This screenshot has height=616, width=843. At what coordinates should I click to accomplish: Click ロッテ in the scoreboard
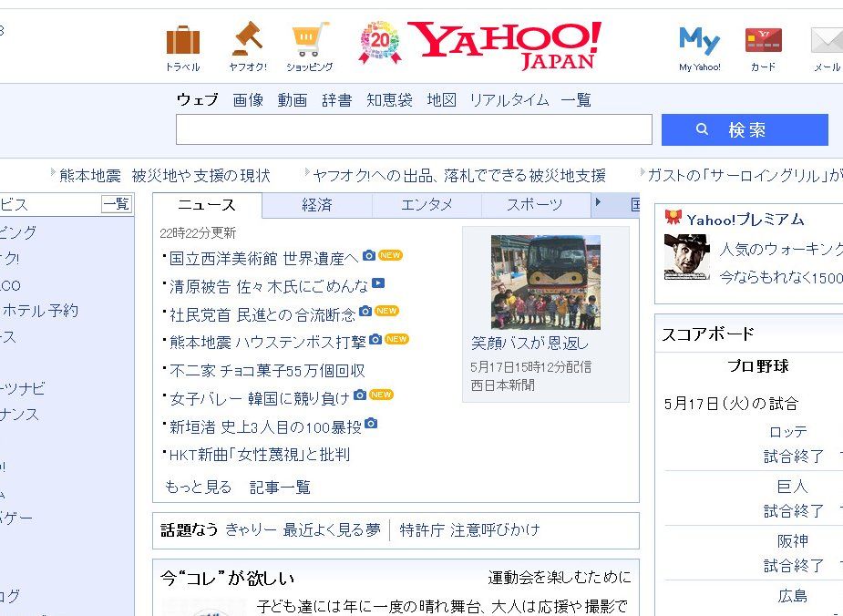point(788,432)
